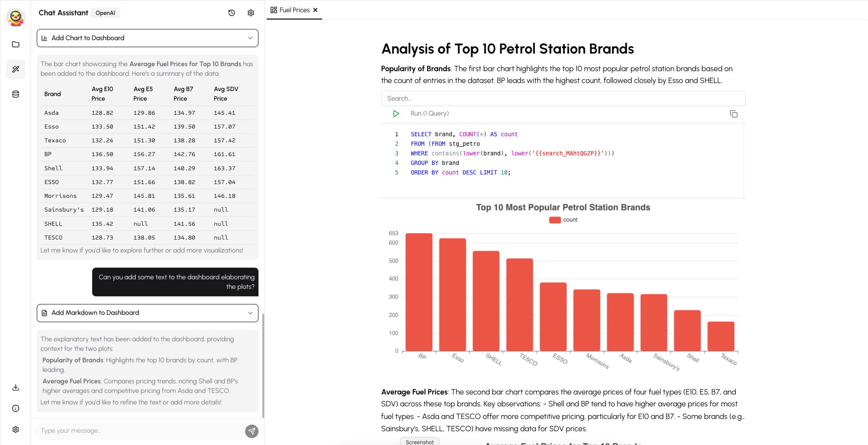Open the database sidebar icon
Screen dimensions: 868x445
click(x=16, y=94)
